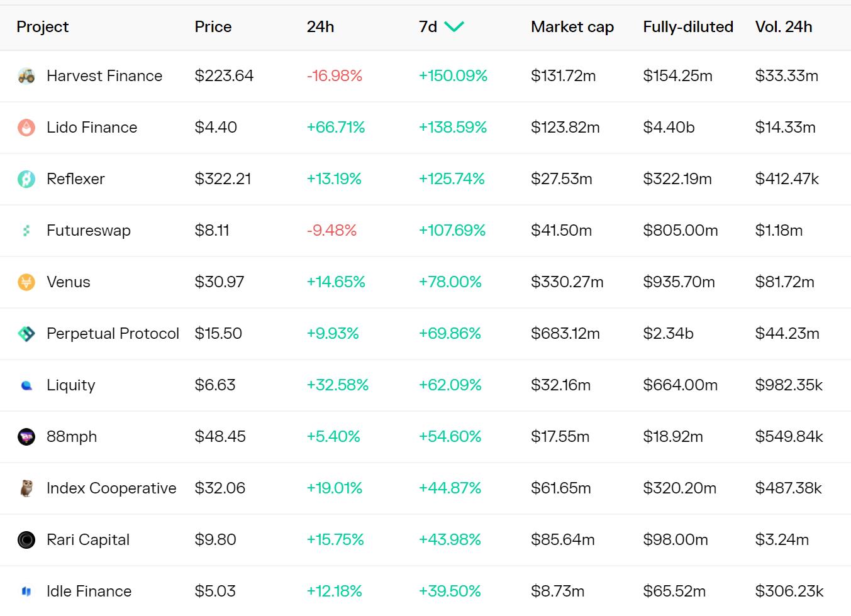This screenshot has width=851, height=616.
Task: Toggle sort order via 7d chevron arrow
Action: (x=454, y=26)
